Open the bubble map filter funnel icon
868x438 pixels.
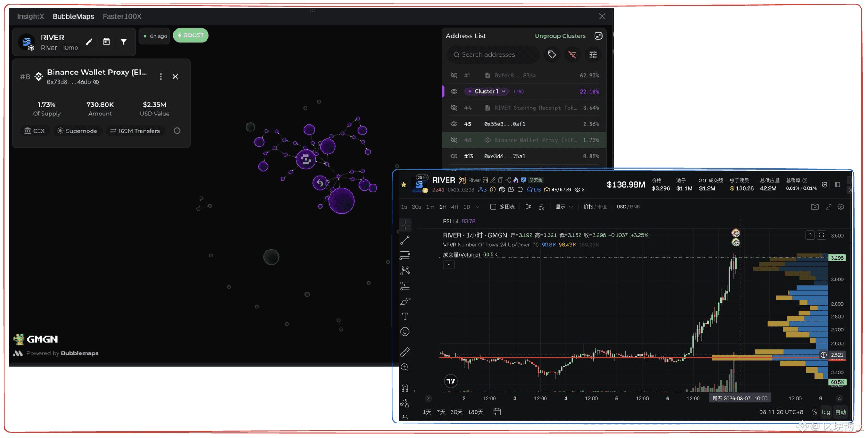coord(123,42)
